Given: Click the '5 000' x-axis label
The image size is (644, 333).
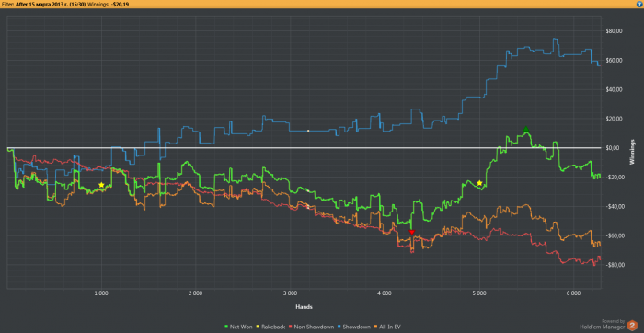Looking at the screenshot, I should (x=479, y=293).
